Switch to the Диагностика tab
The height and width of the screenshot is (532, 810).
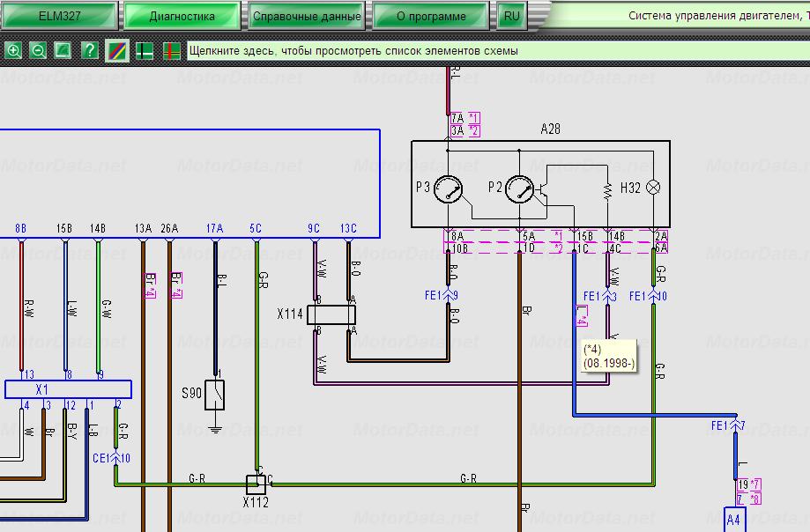[x=182, y=16]
